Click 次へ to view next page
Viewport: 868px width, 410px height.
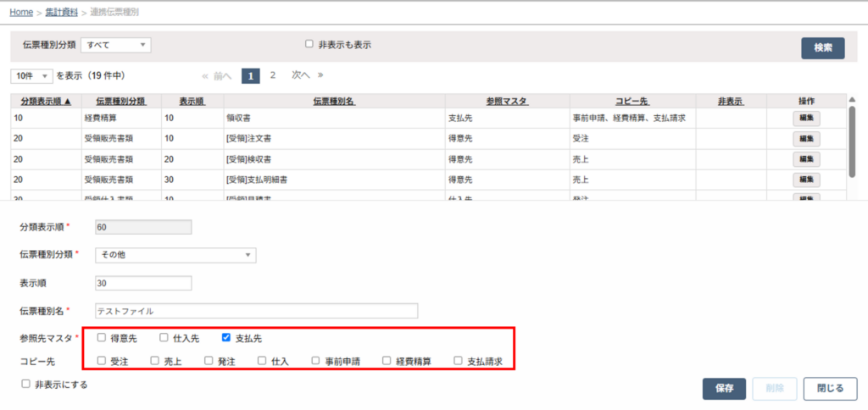click(301, 75)
